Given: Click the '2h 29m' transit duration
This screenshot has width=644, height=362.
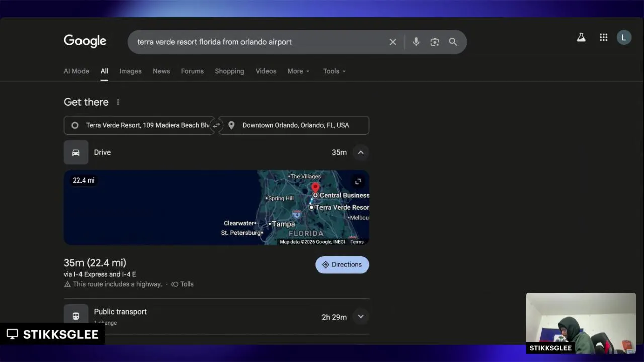Looking at the screenshot, I should (334, 317).
